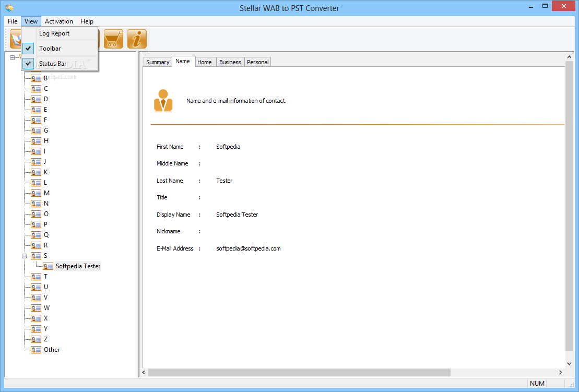
Task: Click the contact icon beside Softpedia Tester
Action: point(48,266)
